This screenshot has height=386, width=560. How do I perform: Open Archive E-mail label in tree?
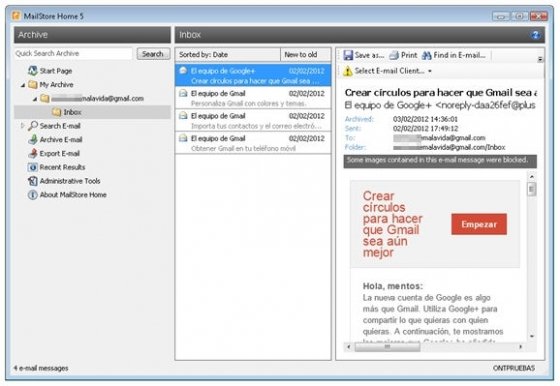[61, 140]
